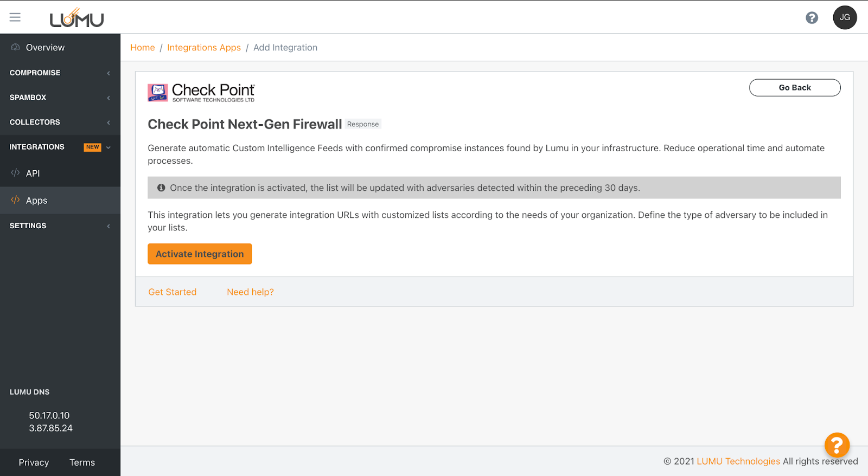Image resolution: width=868 pixels, height=476 pixels.
Task: Follow the Integrations Apps breadcrumb link
Action: 204,48
